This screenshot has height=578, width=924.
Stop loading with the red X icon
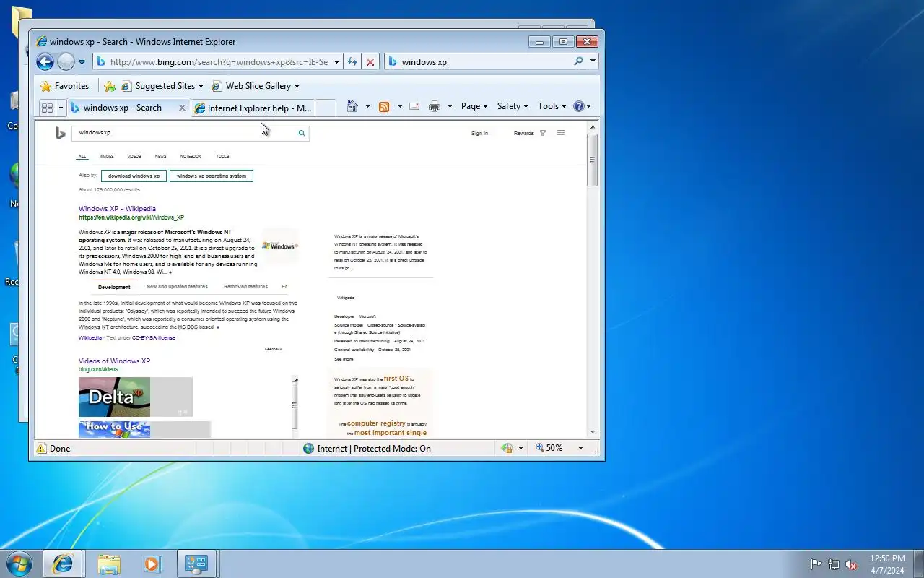click(x=370, y=62)
